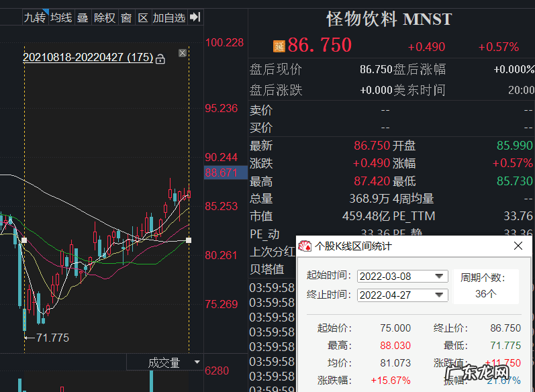Click the 涨跌幅 +15.67% in dialog
This screenshot has height=392, width=535.
391,381
